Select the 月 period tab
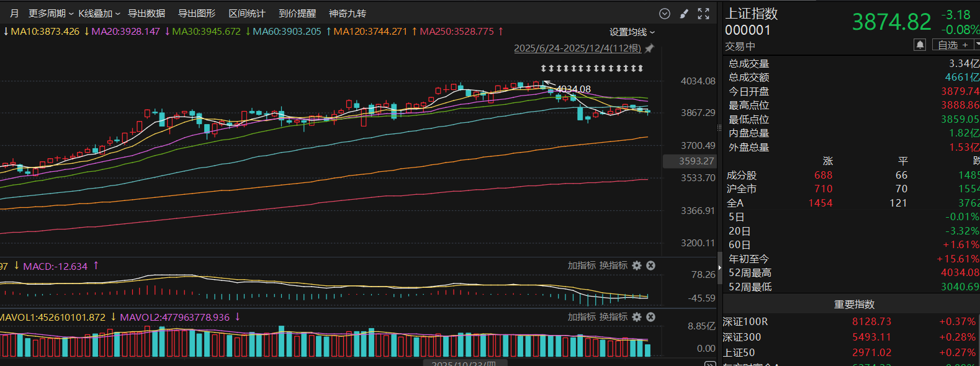The width and height of the screenshot is (980, 366). [14, 14]
